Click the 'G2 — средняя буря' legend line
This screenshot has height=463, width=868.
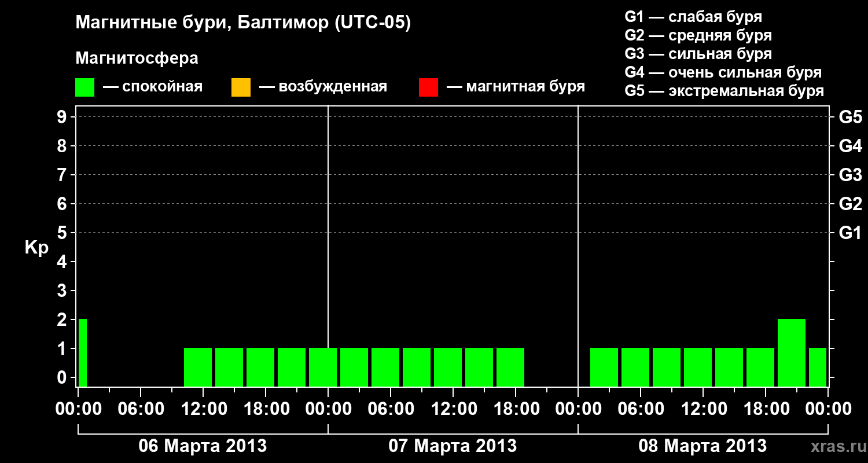(698, 35)
